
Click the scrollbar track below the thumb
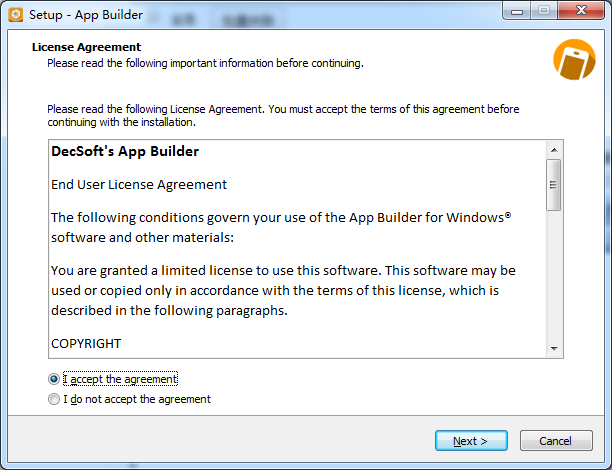(x=553, y=280)
